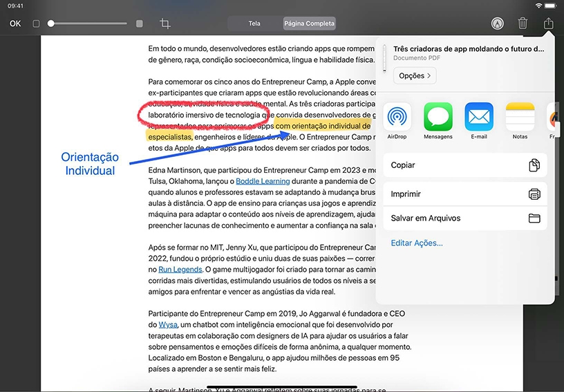Share via Mensagens app
The width and height of the screenshot is (564, 392).
438,121
